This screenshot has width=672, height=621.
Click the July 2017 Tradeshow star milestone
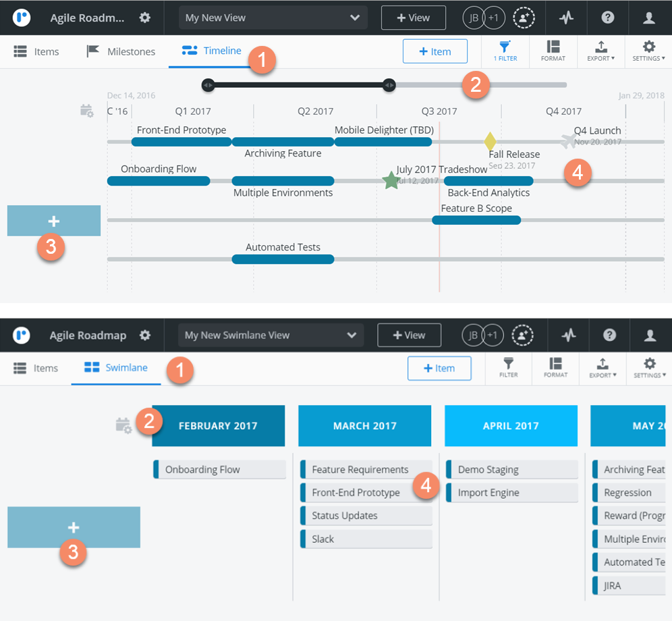[x=391, y=180]
